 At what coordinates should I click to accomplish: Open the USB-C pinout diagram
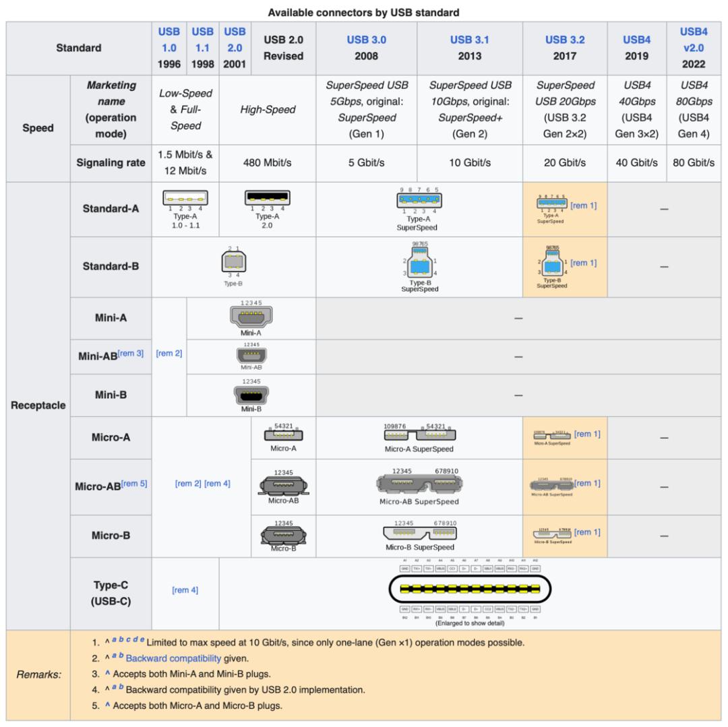pyautogui.click(x=470, y=590)
